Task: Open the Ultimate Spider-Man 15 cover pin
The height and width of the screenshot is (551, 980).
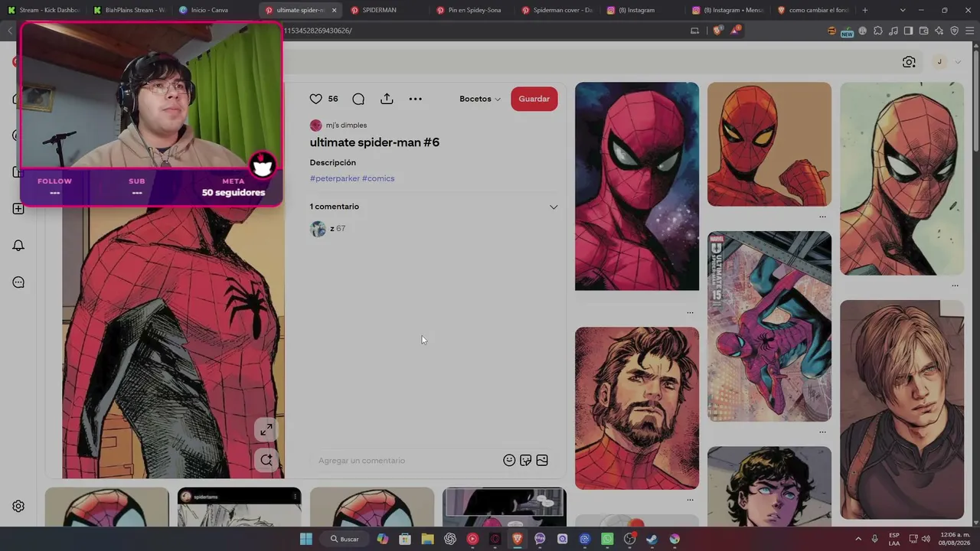Action: pyautogui.click(x=769, y=326)
